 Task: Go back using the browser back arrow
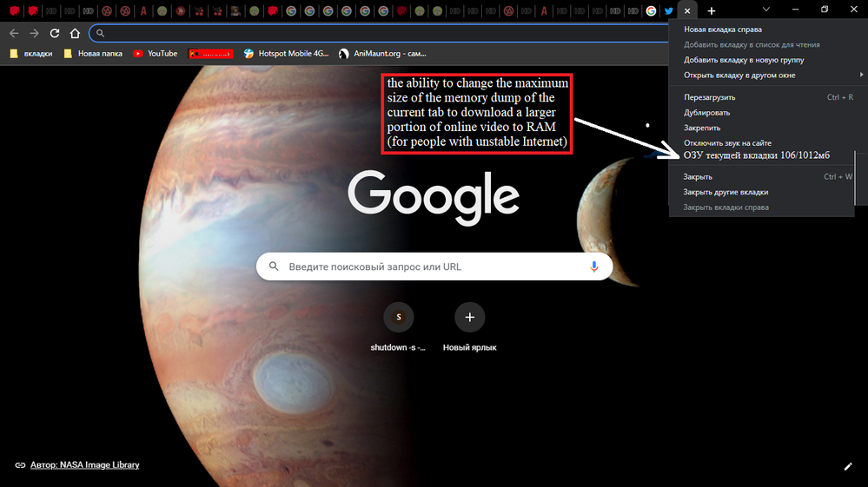click(14, 33)
